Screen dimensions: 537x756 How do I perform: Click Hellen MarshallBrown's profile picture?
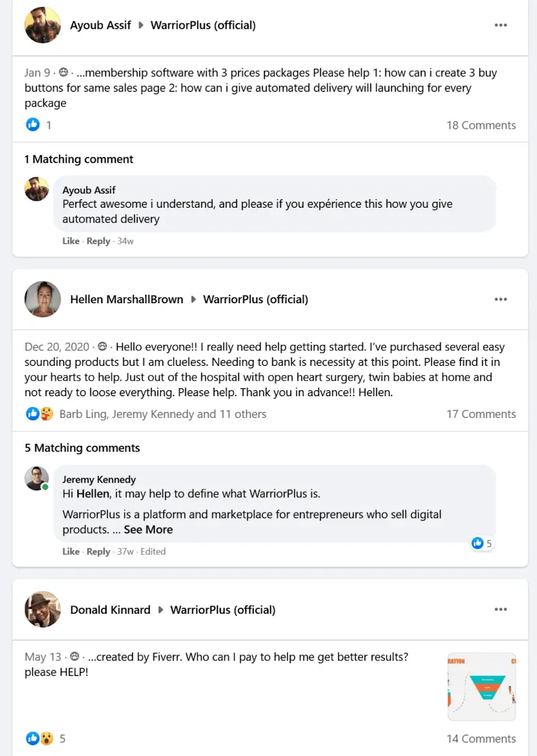[x=43, y=299]
